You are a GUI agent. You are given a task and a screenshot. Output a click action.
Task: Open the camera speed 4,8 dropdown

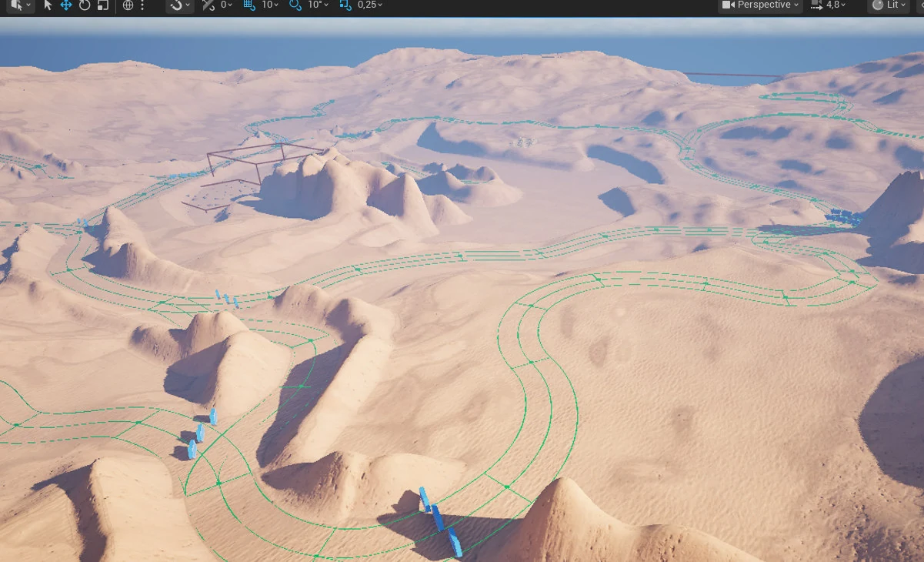click(x=829, y=5)
